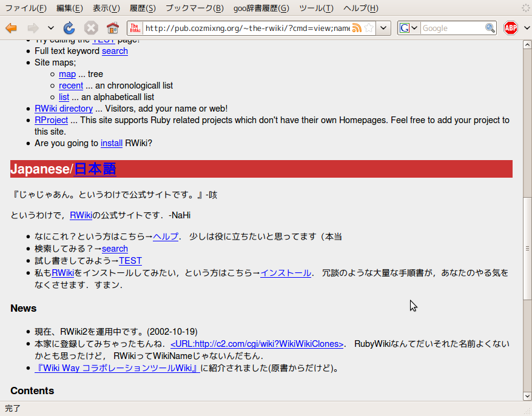Click The RWiki site favicon in address bar
The height and width of the screenshot is (416, 532).
tap(135, 28)
